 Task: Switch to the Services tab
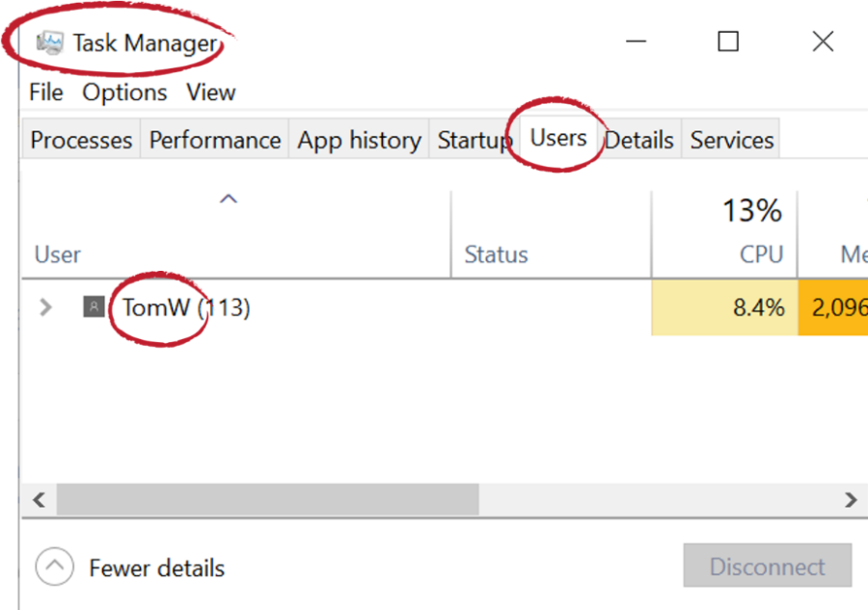point(731,140)
